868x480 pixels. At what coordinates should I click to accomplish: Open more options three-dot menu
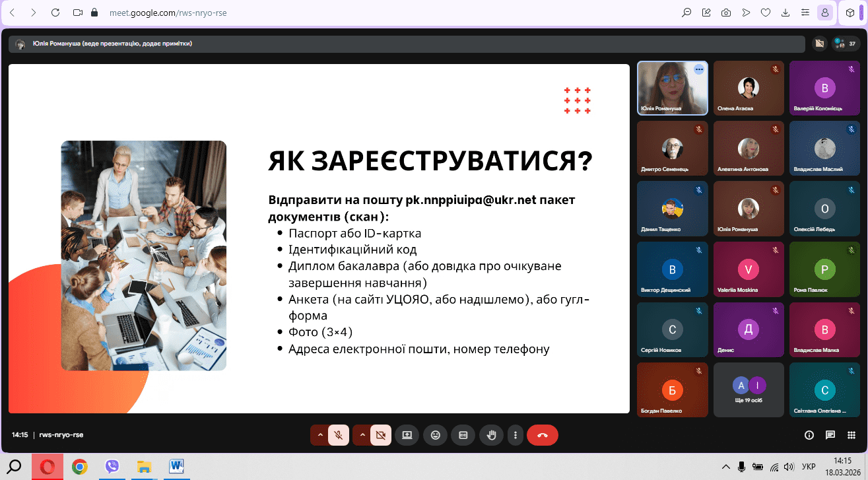tap(516, 435)
